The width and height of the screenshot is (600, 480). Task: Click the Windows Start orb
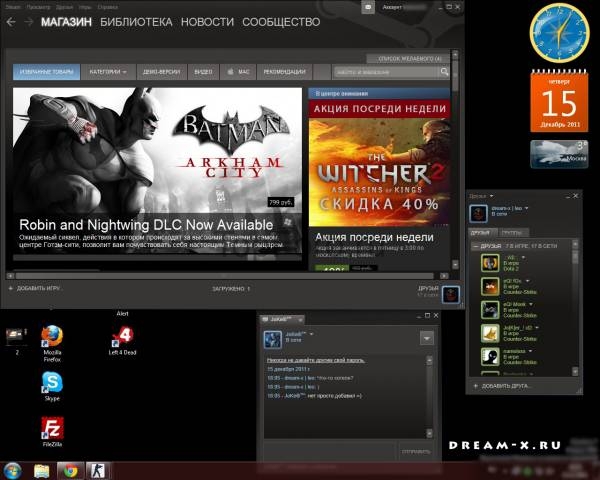point(13,470)
